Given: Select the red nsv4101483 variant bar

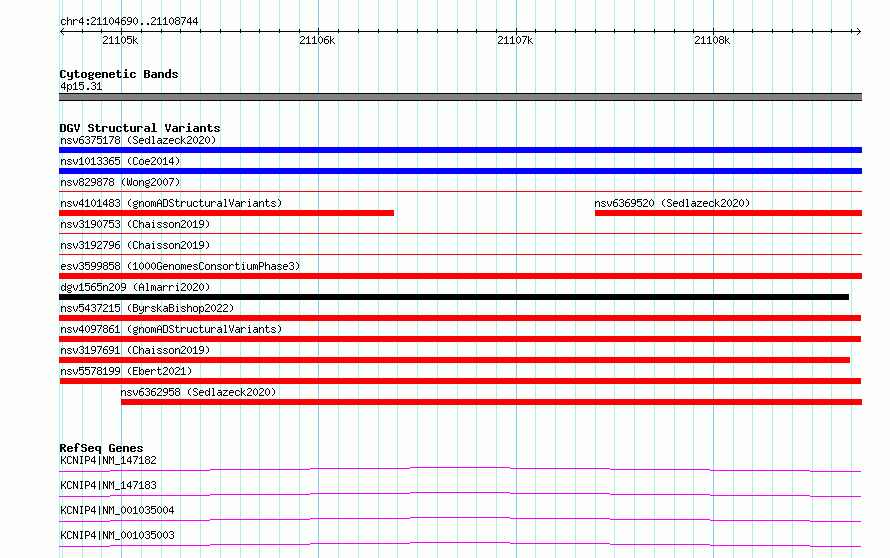Looking at the screenshot, I should (226, 213).
